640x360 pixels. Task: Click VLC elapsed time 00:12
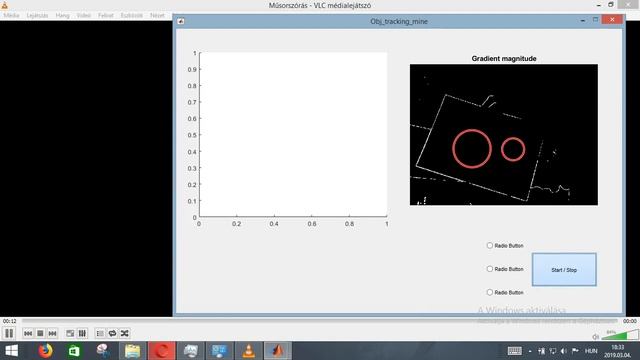click(10, 321)
